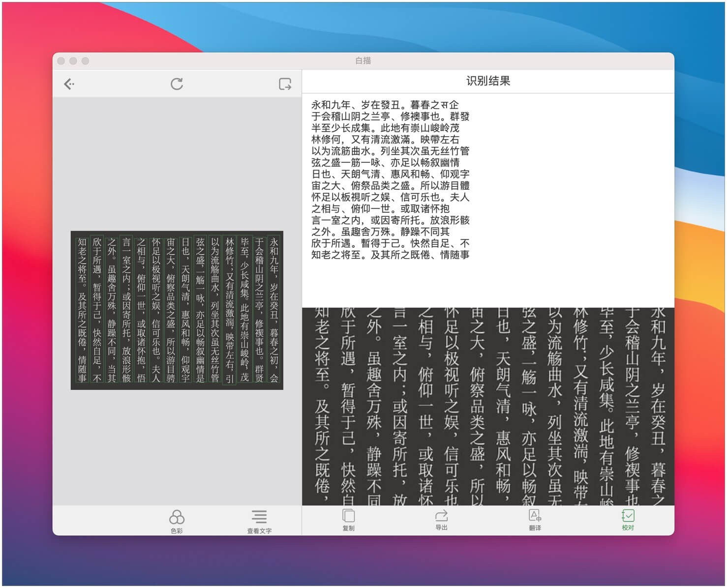This screenshot has width=727, height=588.
Task: Open 翻译 translate function
Action: pyautogui.click(x=535, y=520)
